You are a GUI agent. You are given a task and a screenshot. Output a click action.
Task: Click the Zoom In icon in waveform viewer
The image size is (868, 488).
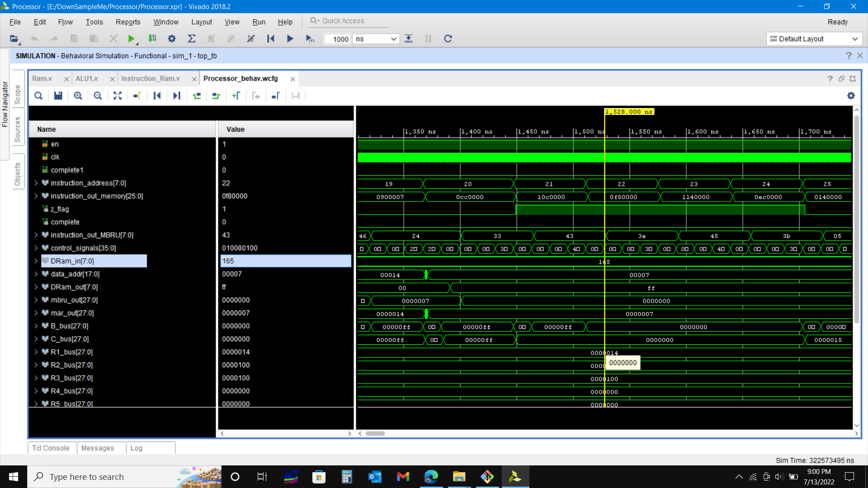[77, 96]
